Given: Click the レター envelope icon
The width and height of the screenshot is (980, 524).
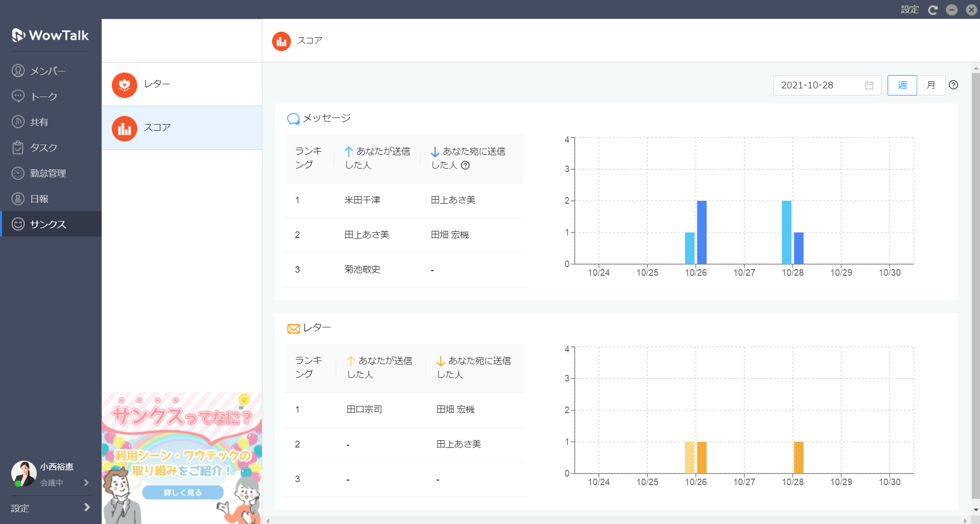Looking at the screenshot, I should pos(293,328).
